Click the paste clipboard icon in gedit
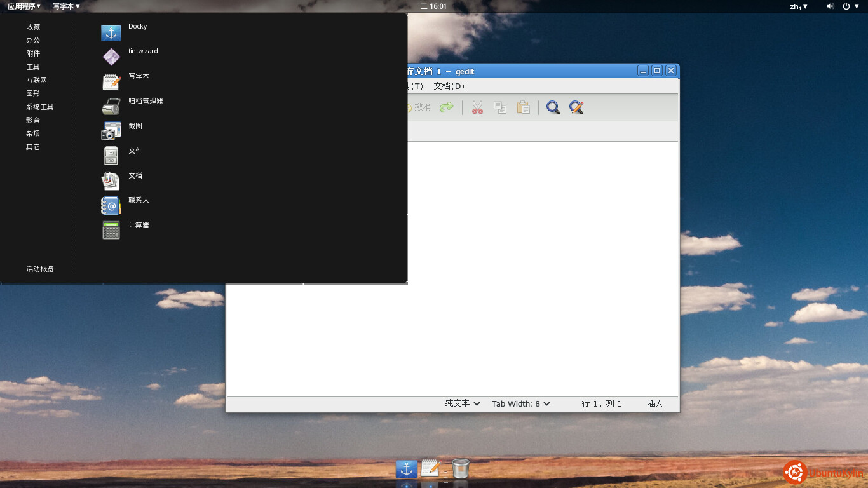Viewport: 868px width, 488px height. click(x=523, y=107)
